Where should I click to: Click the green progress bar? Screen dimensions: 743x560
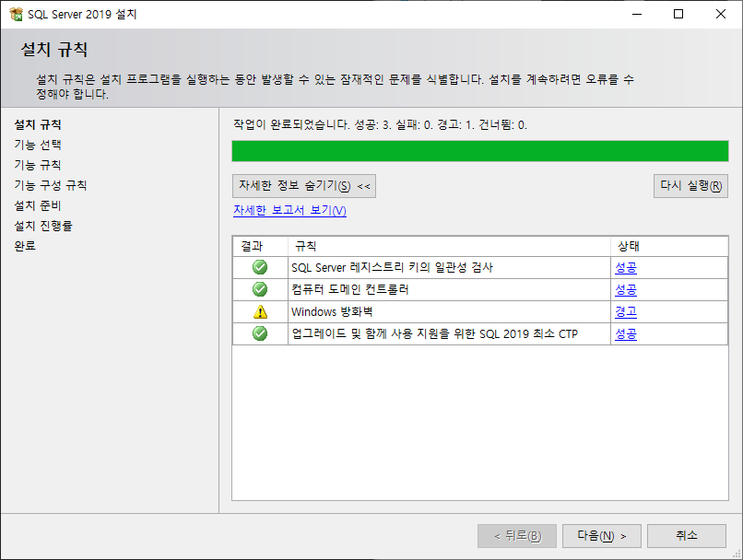[x=480, y=151]
